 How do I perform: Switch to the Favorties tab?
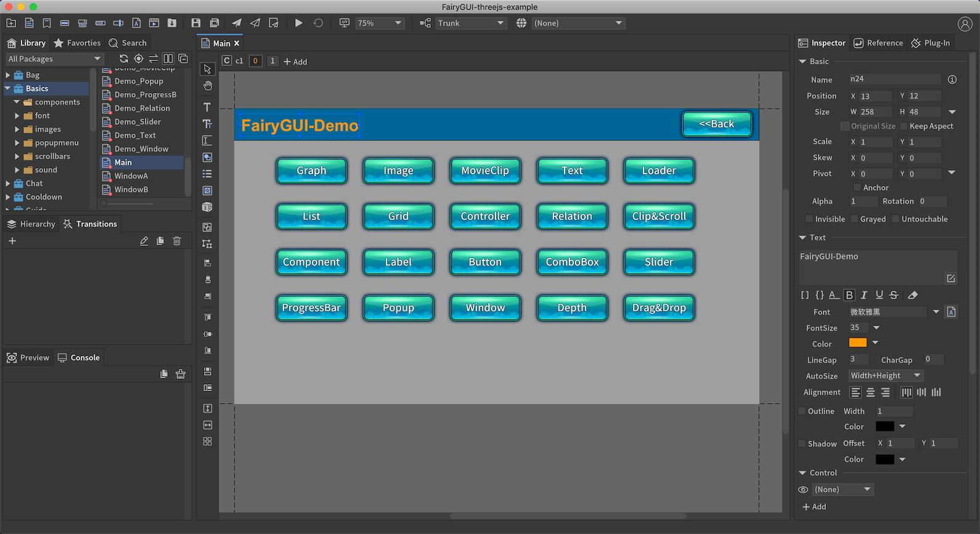pyautogui.click(x=77, y=43)
